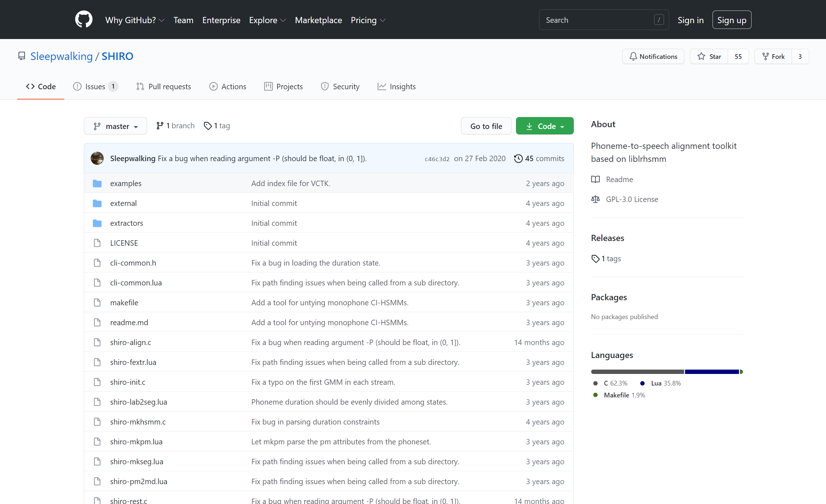Open the Actions tab
The image size is (826, 504).
228,87
